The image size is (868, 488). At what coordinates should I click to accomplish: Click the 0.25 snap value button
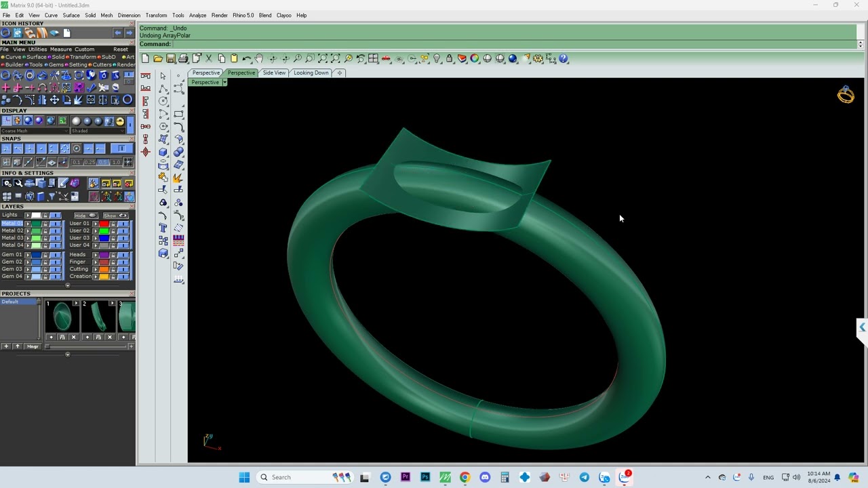click(90, 162)
